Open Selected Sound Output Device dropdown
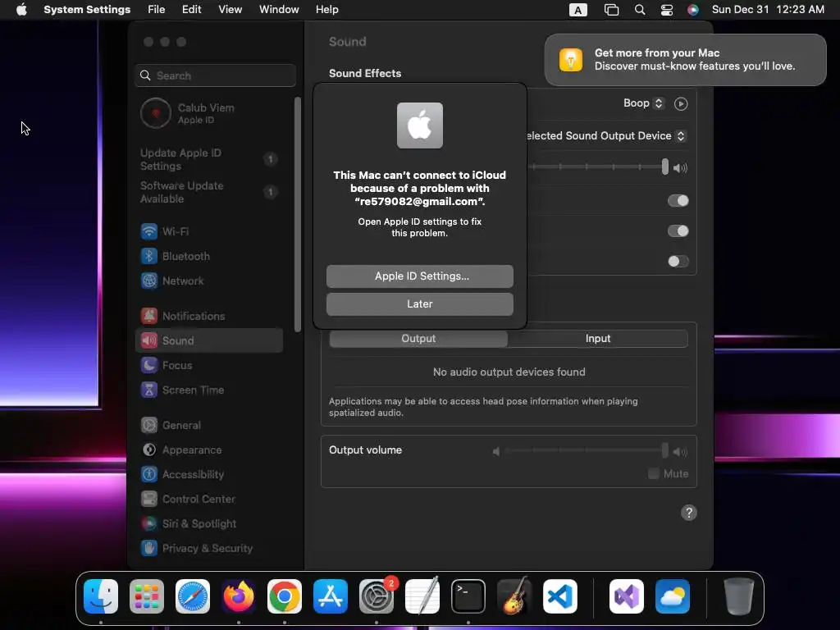The image size is (840, 630). click(x=605, y=136)
